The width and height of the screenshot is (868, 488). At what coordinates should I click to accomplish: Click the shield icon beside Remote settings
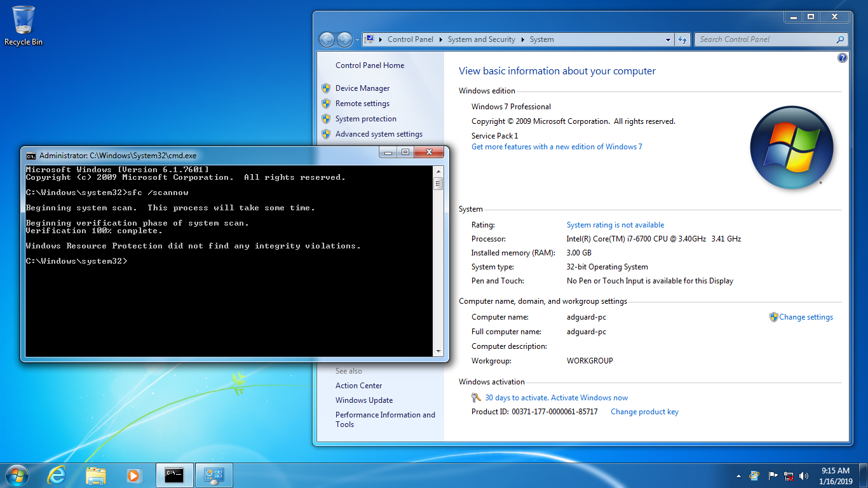(326, 104)
